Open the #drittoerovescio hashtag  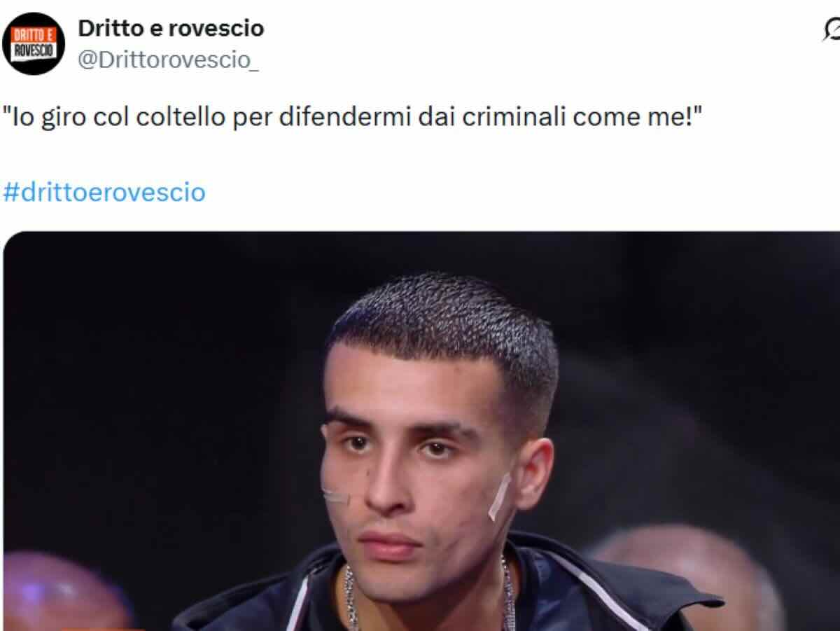point(104,192)
